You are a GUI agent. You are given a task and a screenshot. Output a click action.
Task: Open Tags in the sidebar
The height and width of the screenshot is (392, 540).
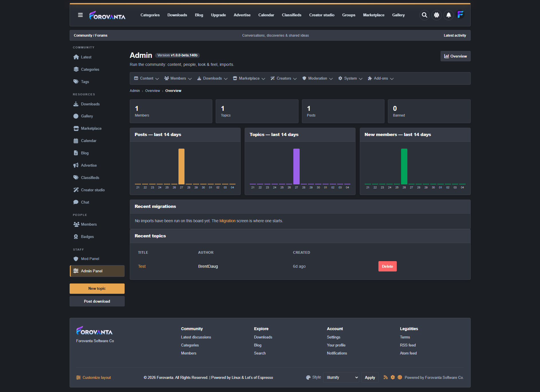pyautogui.click(x=97, y=82)
